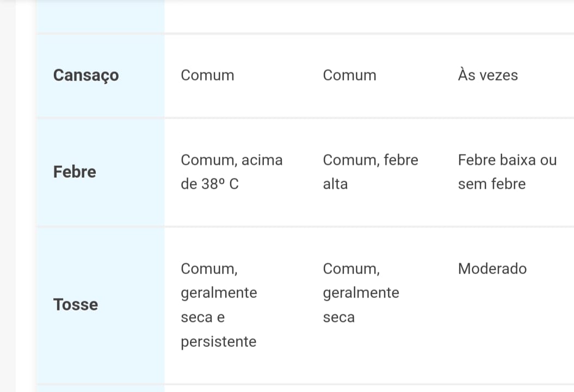The image size is (574, 392).
Task: Select the Comum, febre alta cell
Action: [x=370, y=172]
